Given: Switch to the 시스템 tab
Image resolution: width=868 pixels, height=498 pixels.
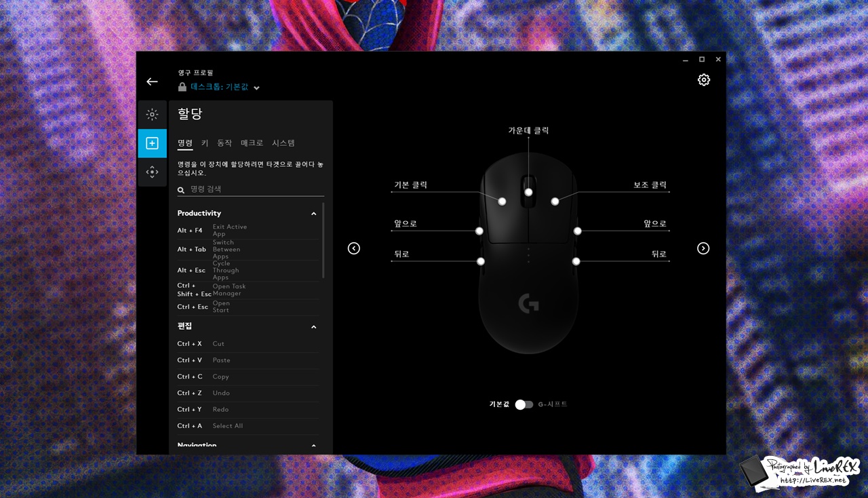Looking at the screenshot, I should pos(283,143).
